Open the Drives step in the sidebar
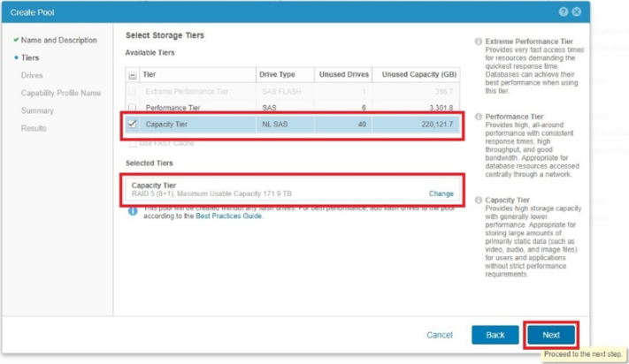The image size is (629, 364). (32, 75)
